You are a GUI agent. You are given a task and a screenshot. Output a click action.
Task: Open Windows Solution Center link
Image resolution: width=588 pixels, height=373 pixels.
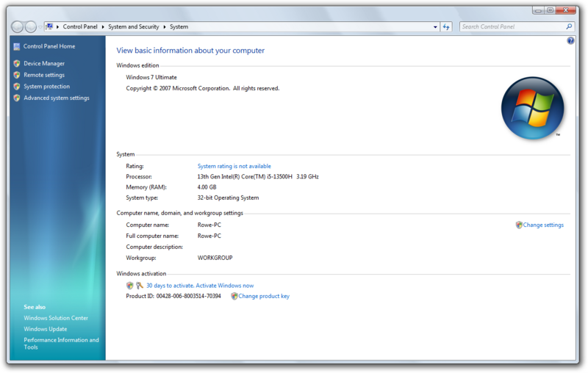click(x=56, y=318)
